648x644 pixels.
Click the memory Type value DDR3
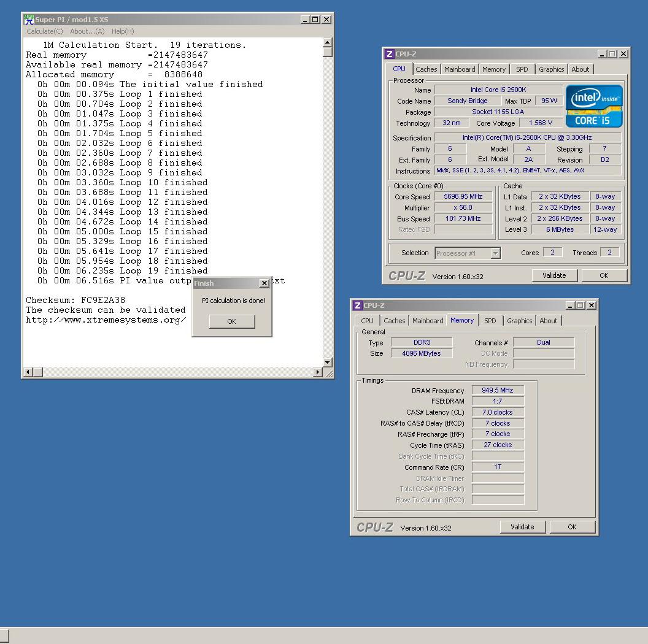[422, 342]
